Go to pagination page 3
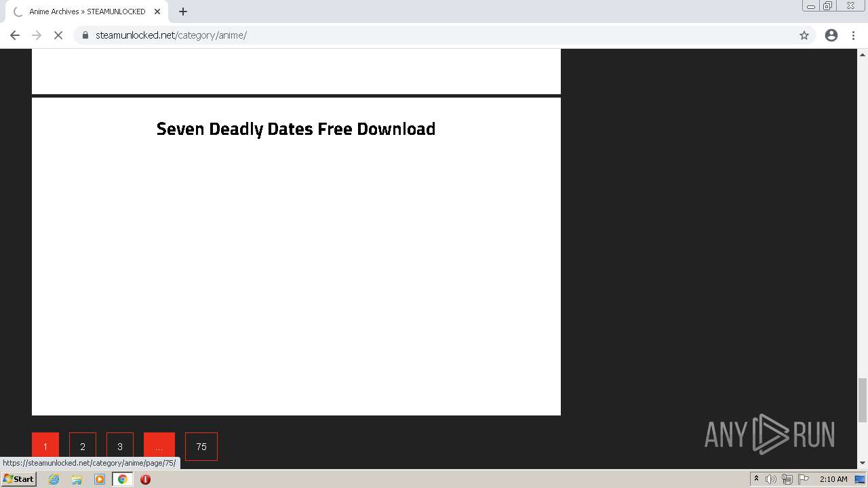Screen dimensions: 868x488 point(120,447)
